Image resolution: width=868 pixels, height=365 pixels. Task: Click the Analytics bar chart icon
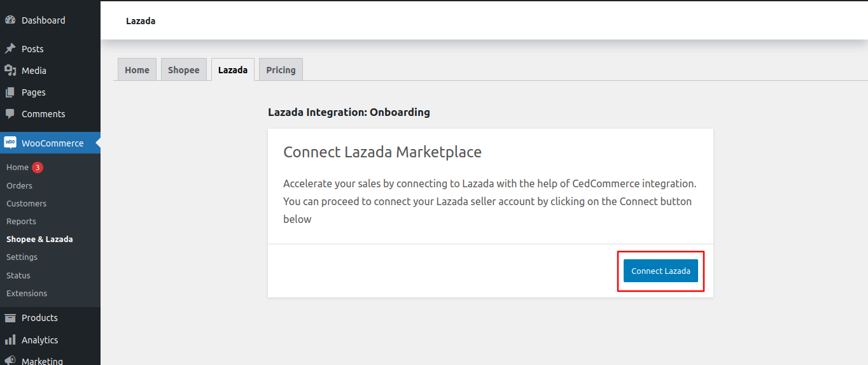[x=10, y=340]
